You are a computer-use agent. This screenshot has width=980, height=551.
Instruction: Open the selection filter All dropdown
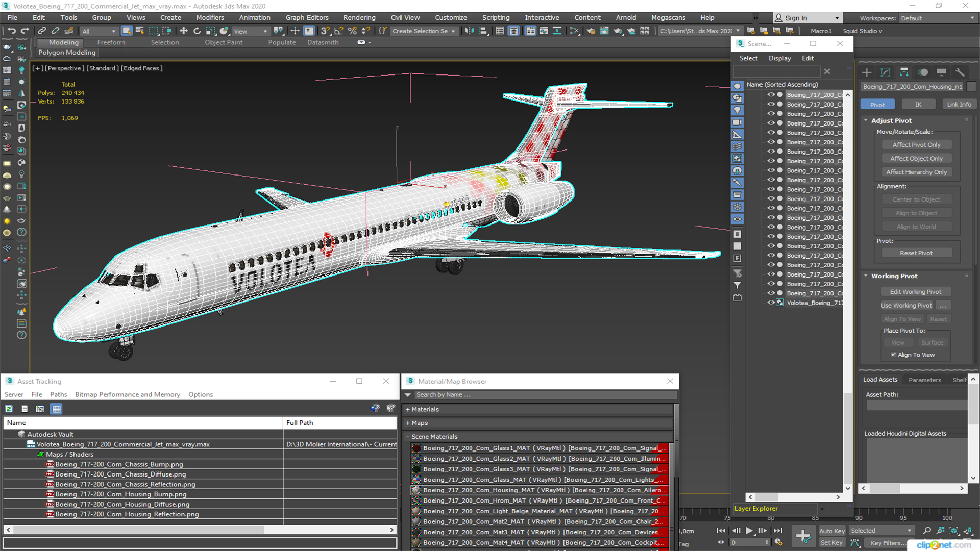tap(99, 31)
